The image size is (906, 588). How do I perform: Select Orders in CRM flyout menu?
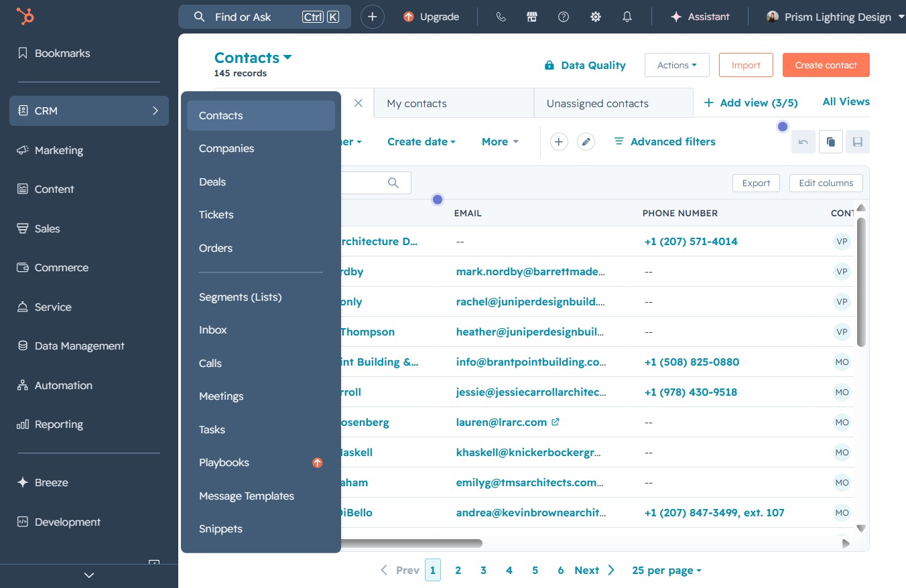tap(261, 248)
